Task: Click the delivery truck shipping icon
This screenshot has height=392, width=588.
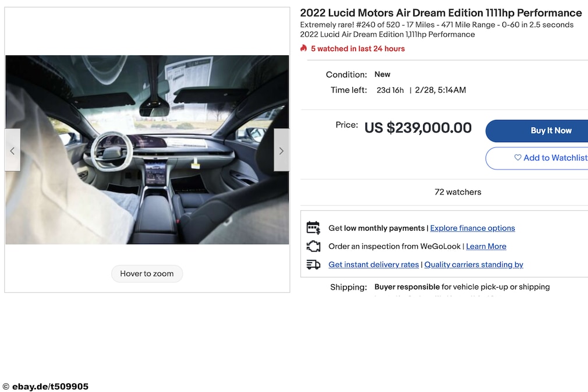Action: coord(314,264)
